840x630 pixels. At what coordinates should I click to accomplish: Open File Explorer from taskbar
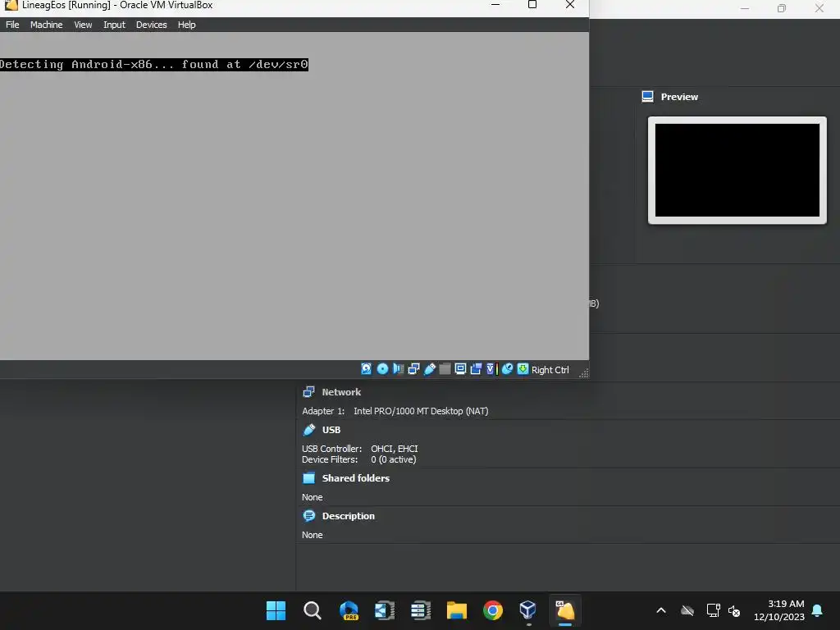[x=457, y=610]
